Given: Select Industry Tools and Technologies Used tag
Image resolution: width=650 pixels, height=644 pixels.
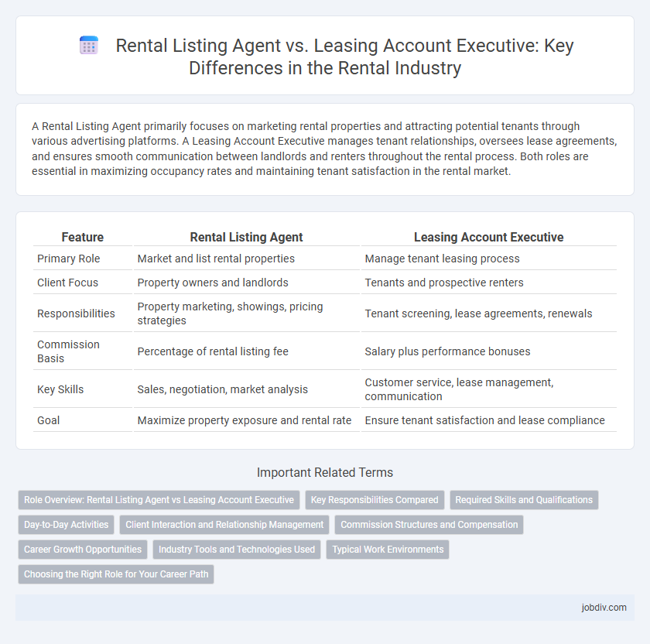Looking at the screenshot, I should click(237, 550).
